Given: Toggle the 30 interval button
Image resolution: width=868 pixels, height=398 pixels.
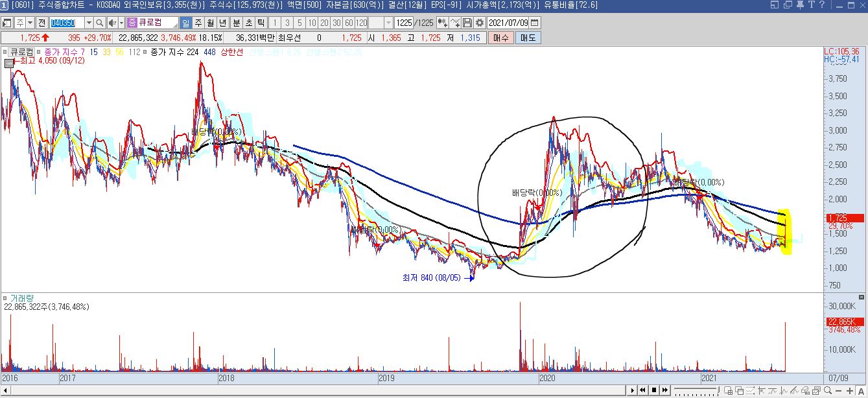Looking at the screenshot, I should 336,23.
